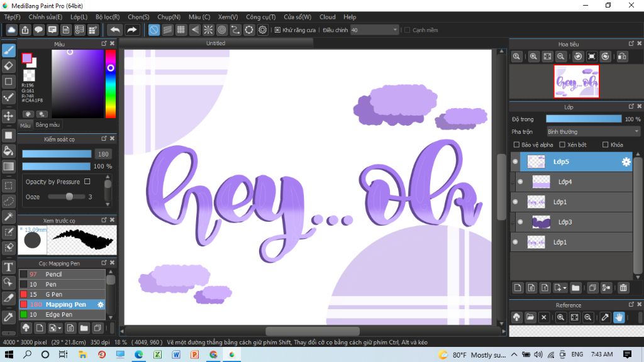Image resolution: width=644 pixels, height=362 pixels.
Task: Zoom out on the Navigator panel
Action: pos(560,57)
